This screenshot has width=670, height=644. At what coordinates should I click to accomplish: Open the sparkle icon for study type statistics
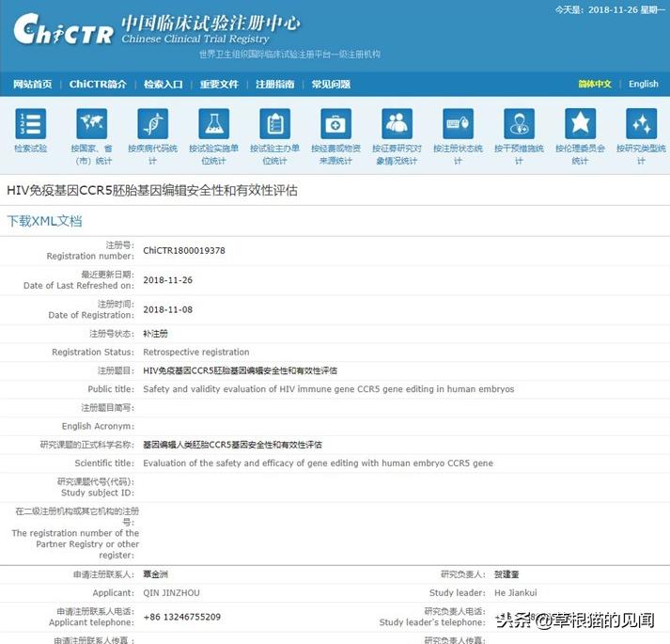tap(642, 123)
